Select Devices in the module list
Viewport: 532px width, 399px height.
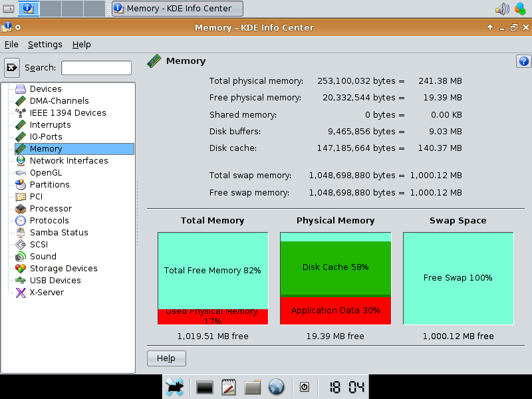click(x=46, y=89)
